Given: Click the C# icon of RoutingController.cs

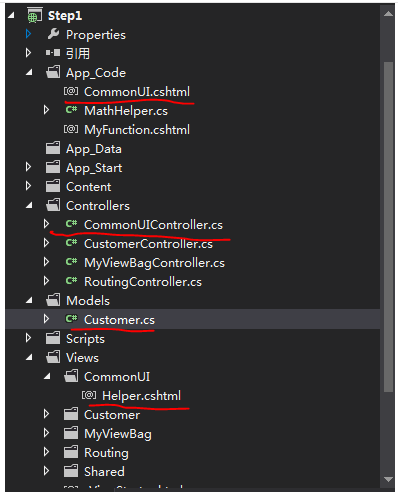Looking at the screenshot, I should 71,281.
